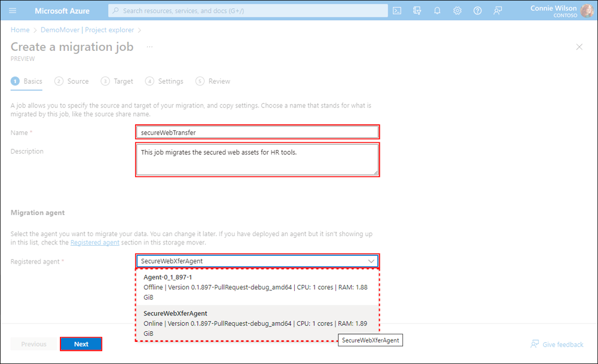The width and height of the screenshot is (598, 364).
Task: Click the Microsoft Azure logo text
Action: coord(62,11)
